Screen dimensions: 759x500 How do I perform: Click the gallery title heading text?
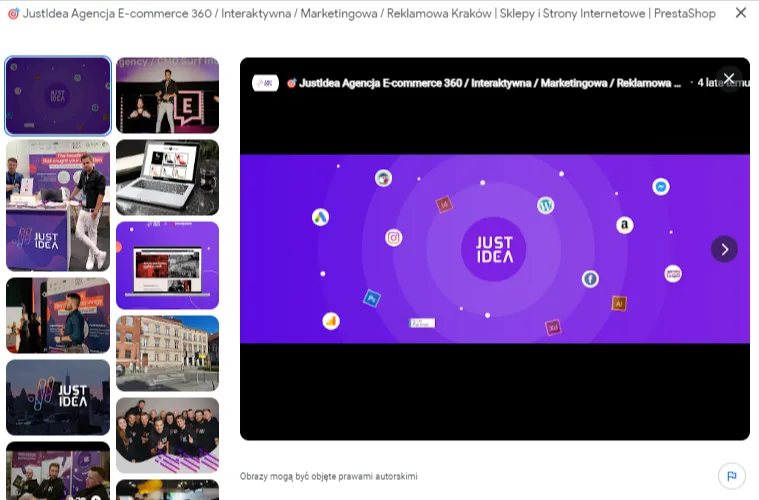369,14
